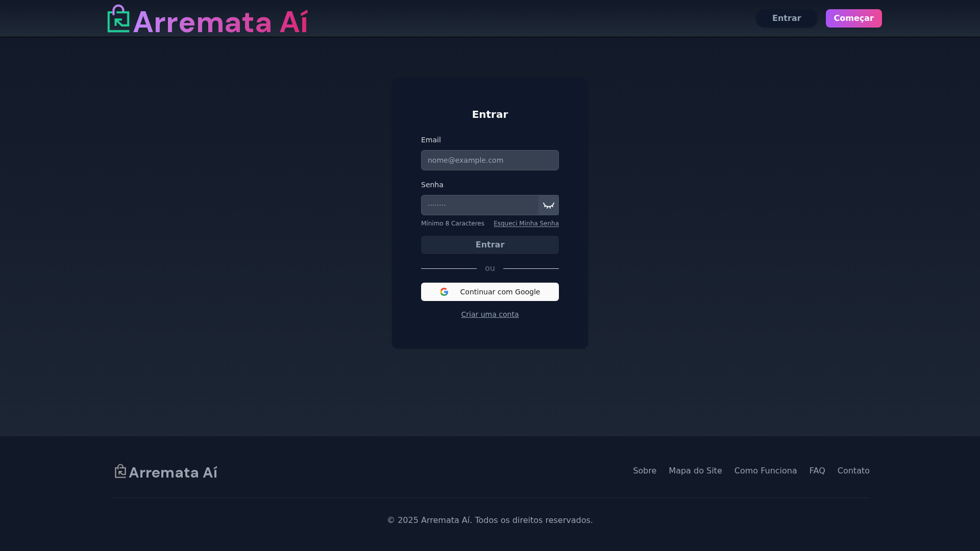Click the Começar button in header

pos(853,18)
